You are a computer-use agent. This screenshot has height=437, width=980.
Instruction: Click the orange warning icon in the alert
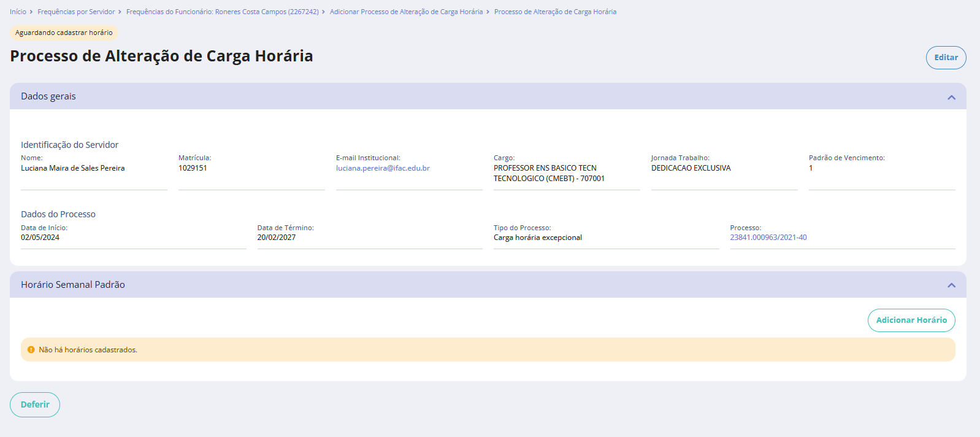tap(31, 350)
